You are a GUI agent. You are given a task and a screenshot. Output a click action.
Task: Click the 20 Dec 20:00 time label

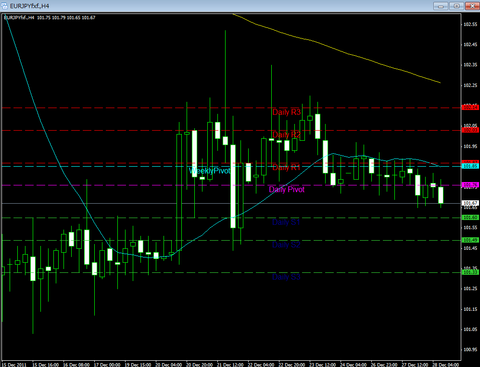200,364
